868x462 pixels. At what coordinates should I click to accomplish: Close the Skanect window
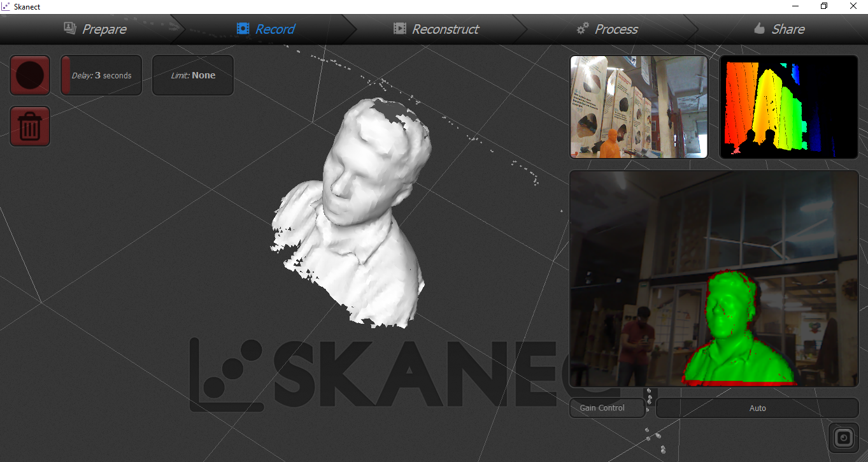(853, 6)
